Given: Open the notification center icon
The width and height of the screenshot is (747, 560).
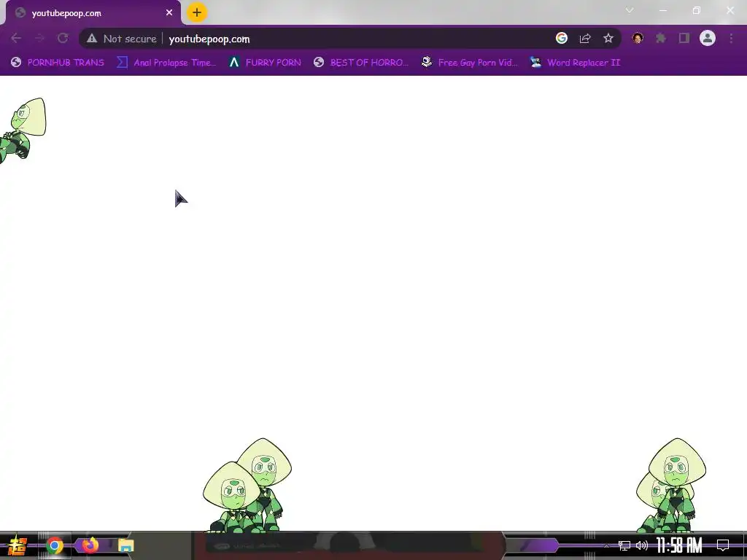Looking at the screenshot, I should pos(723,545).
